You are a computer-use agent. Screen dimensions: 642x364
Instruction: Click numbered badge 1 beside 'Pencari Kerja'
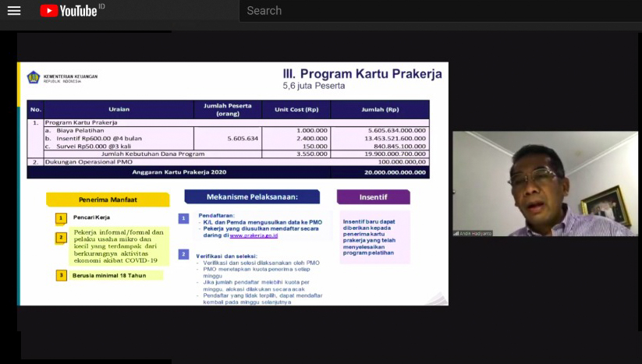61,218
